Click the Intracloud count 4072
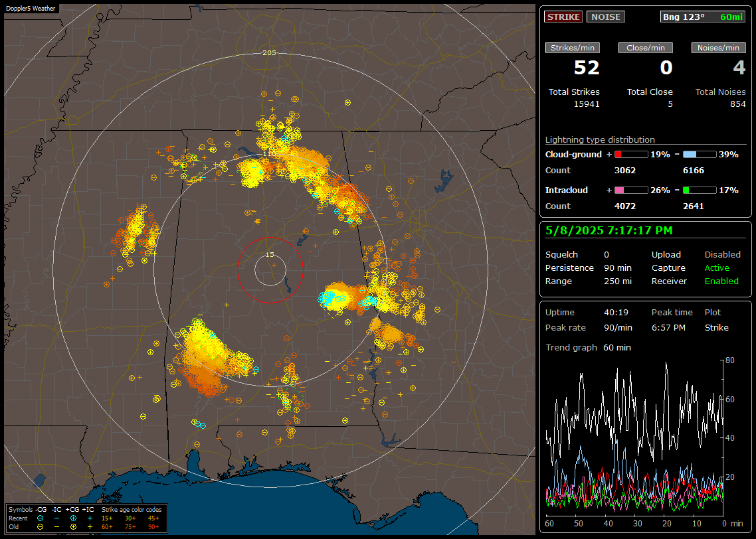The width and height of the screenshot is (756, 539). 625,206
